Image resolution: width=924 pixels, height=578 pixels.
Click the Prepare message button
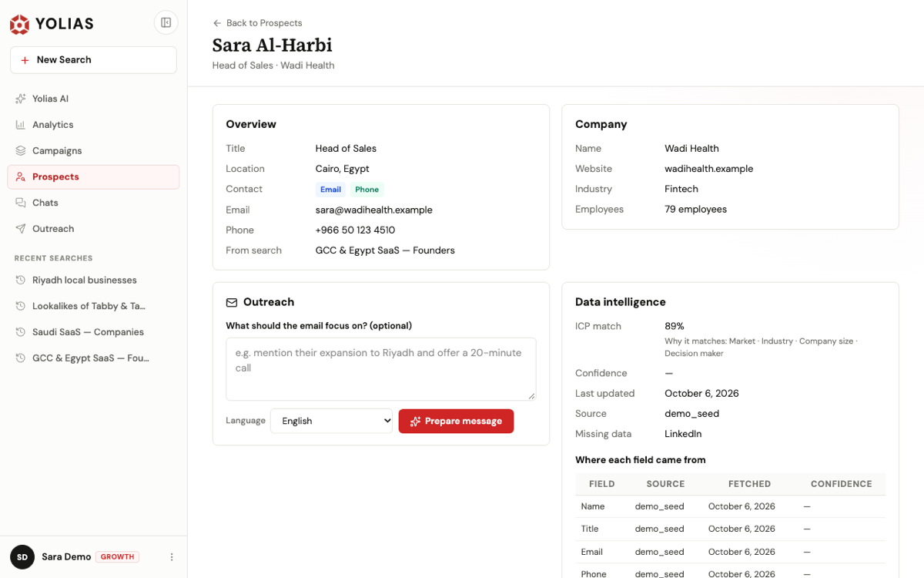pos(456,421)
